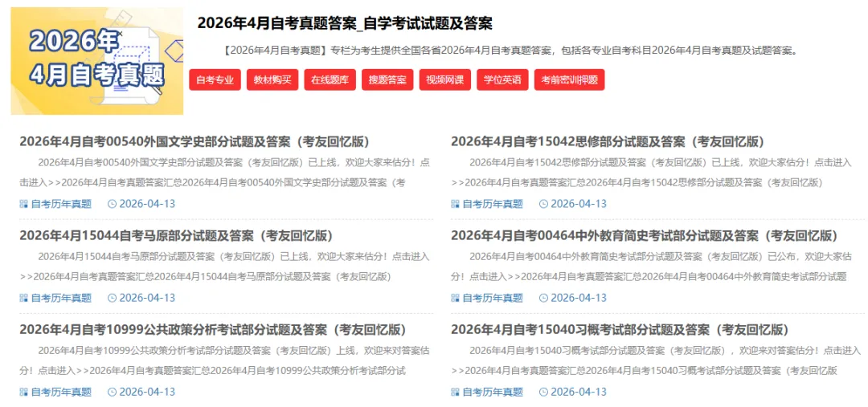
Task: Click the 【2026年4月自考真题】 intro description text
Action: click(x=511, y=51)
